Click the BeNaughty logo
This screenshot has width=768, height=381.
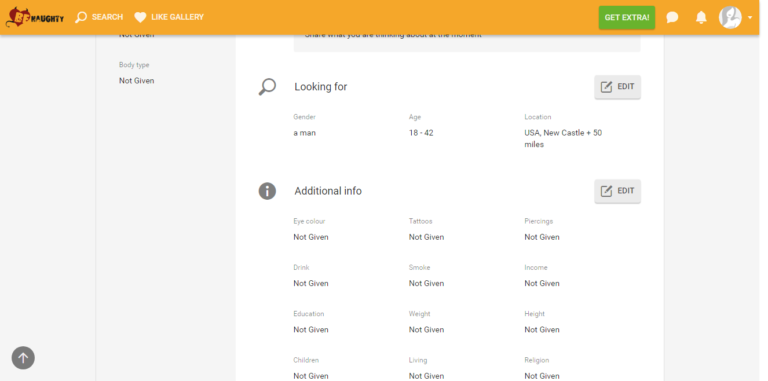coord(35,17)
